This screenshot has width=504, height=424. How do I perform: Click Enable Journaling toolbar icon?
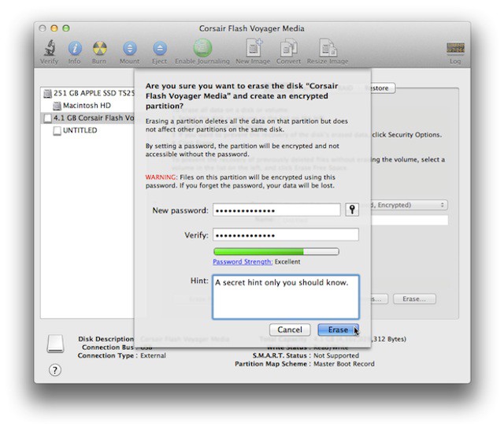tap(202, 48)
